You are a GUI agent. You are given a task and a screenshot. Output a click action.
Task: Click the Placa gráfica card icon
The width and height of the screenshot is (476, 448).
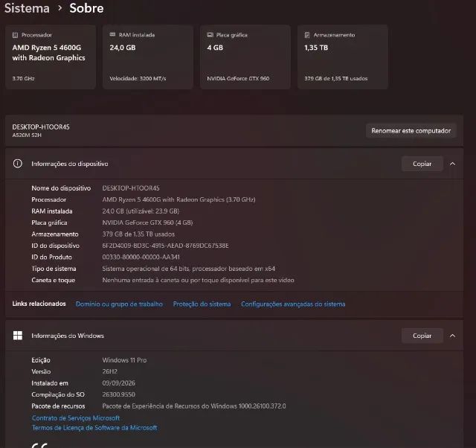click(210, 35)
